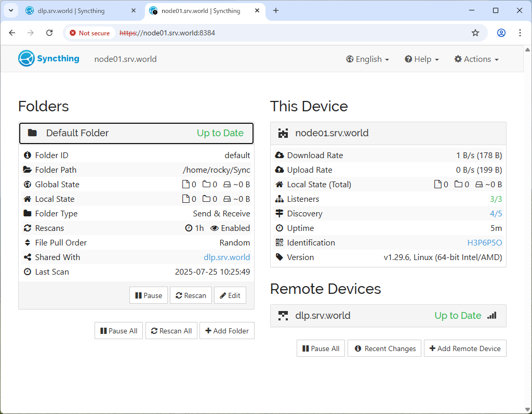Click the Syncthing logo icon
The image size is (532, 414).
click(26, 58)
